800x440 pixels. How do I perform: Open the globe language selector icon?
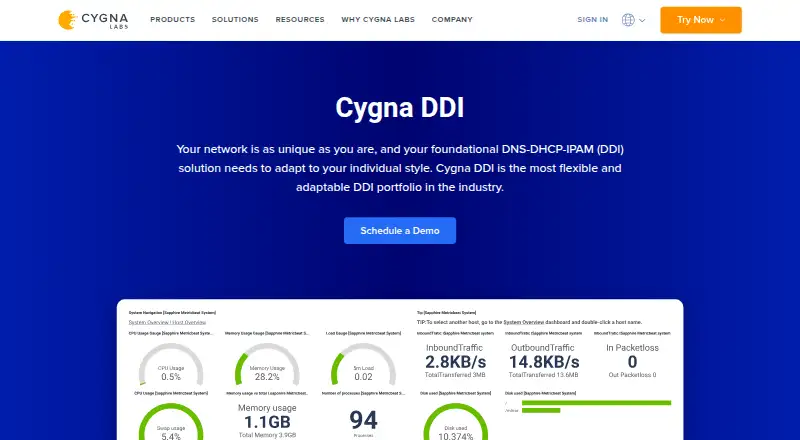(x=628, y=20)
